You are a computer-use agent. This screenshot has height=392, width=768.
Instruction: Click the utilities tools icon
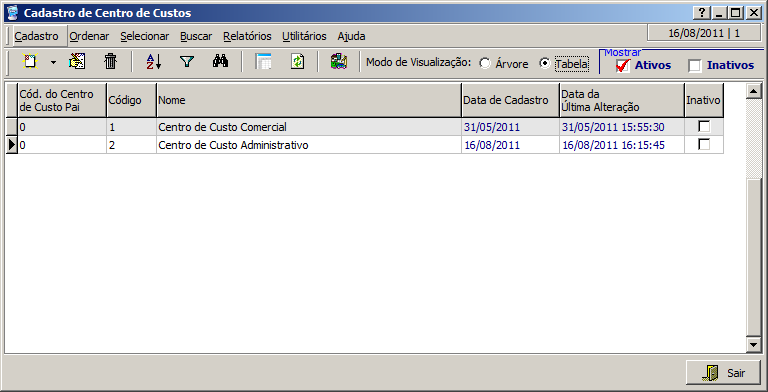coord(339,62)
